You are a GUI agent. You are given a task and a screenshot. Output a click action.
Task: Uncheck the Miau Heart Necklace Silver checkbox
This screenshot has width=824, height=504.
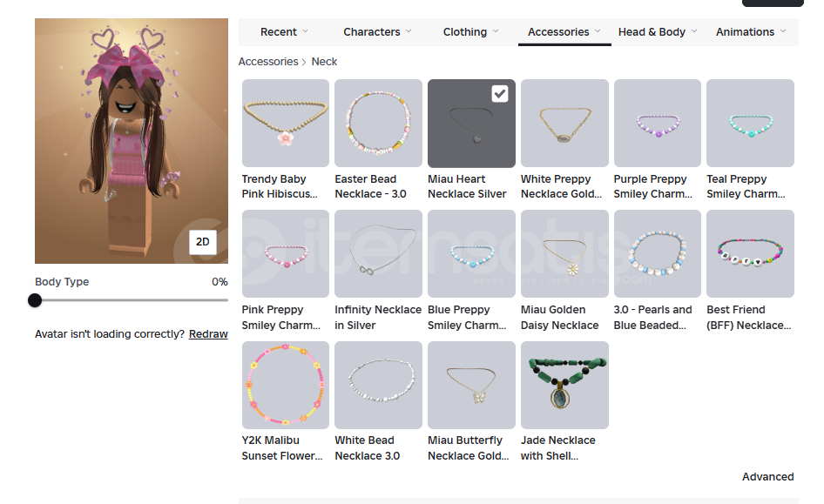pos(500,93)
